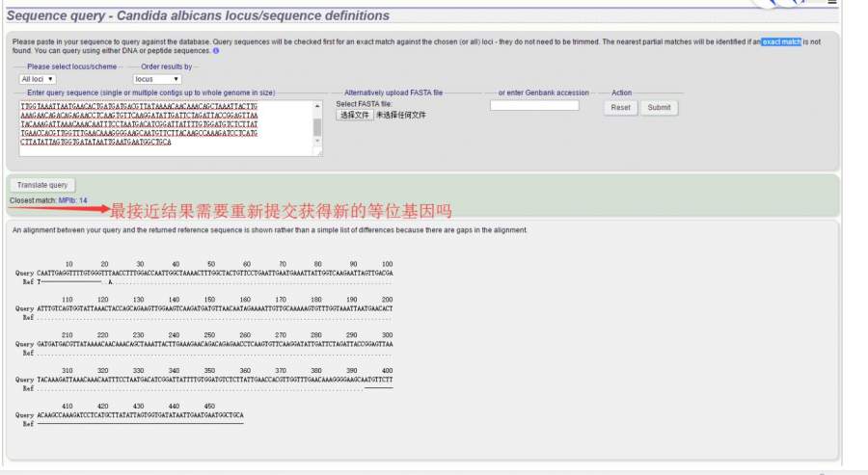Click the 选择文件 choose file button

coord(355,115)
